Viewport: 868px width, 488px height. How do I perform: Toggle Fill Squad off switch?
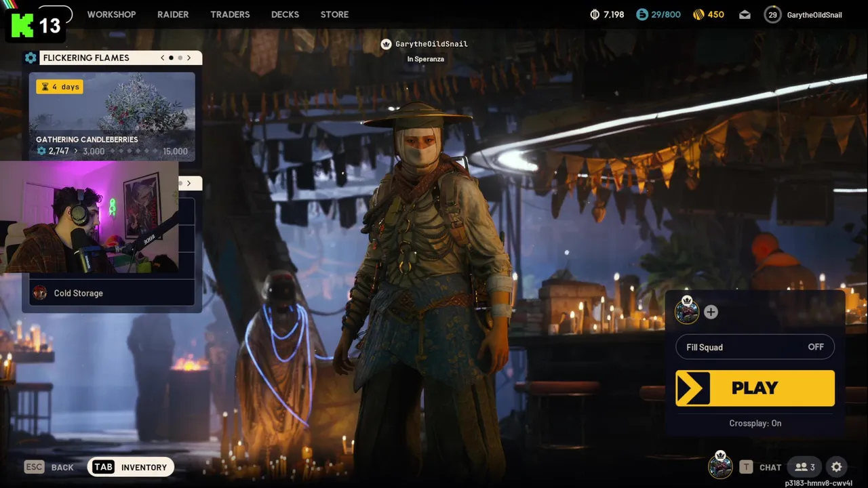click(x=755, y=347)
